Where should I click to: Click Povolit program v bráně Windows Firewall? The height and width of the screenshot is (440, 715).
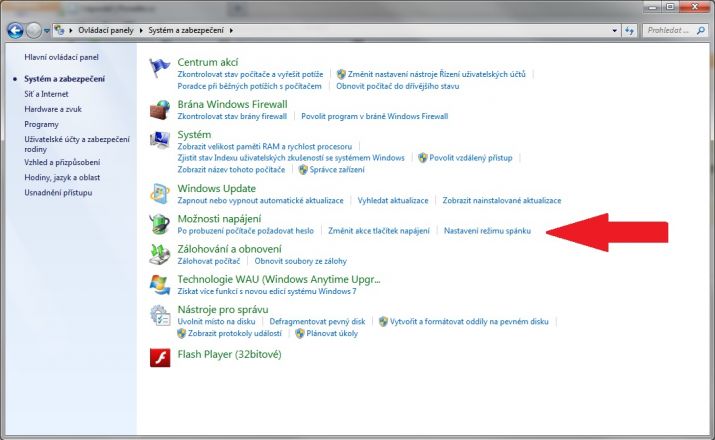374,116
